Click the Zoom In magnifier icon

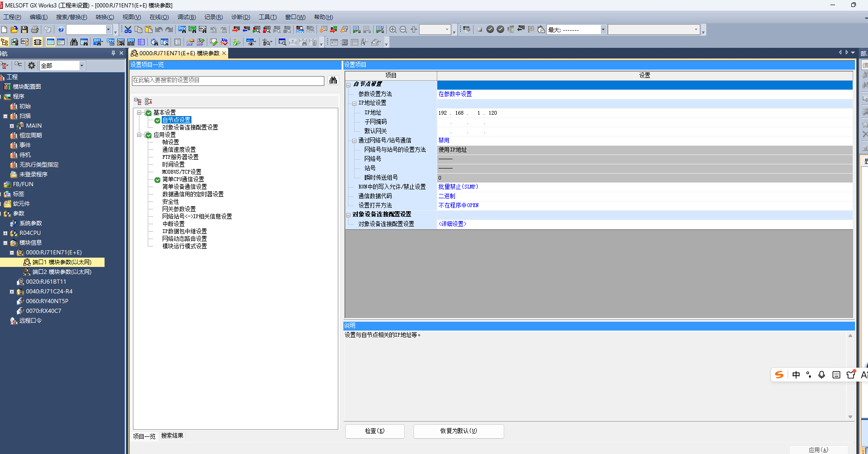pos(393,30)
